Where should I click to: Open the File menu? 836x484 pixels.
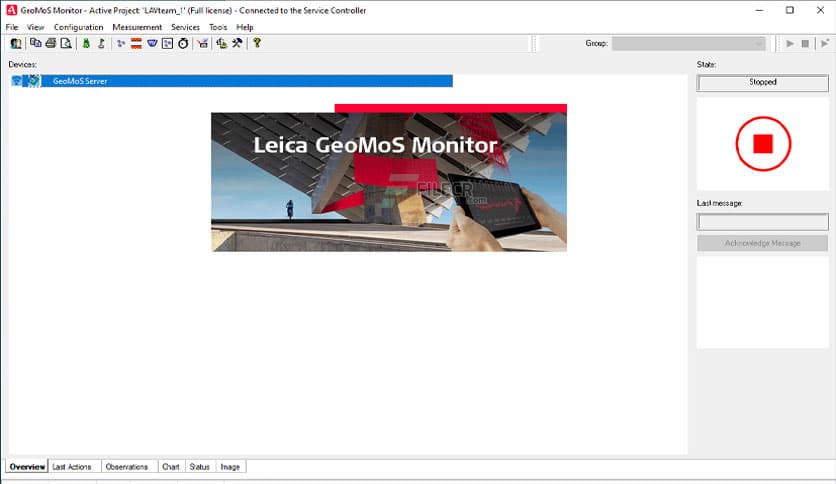[x=12, y=27]
